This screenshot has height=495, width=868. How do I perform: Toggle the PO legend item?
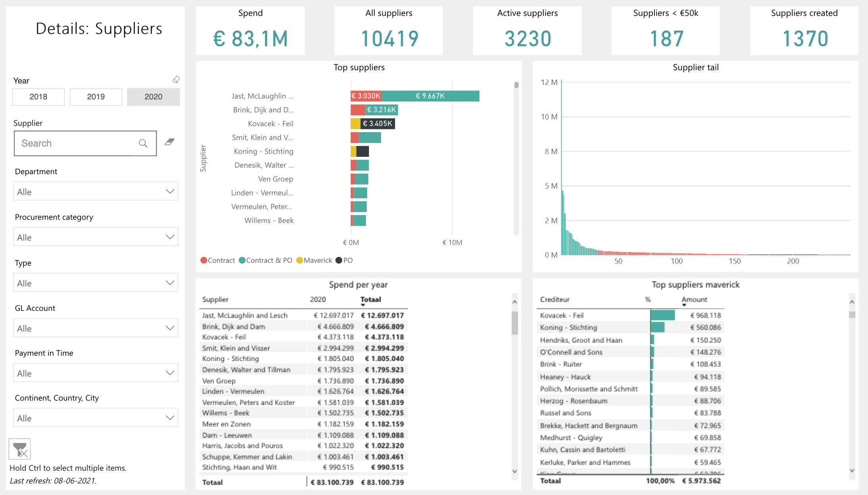344,260
